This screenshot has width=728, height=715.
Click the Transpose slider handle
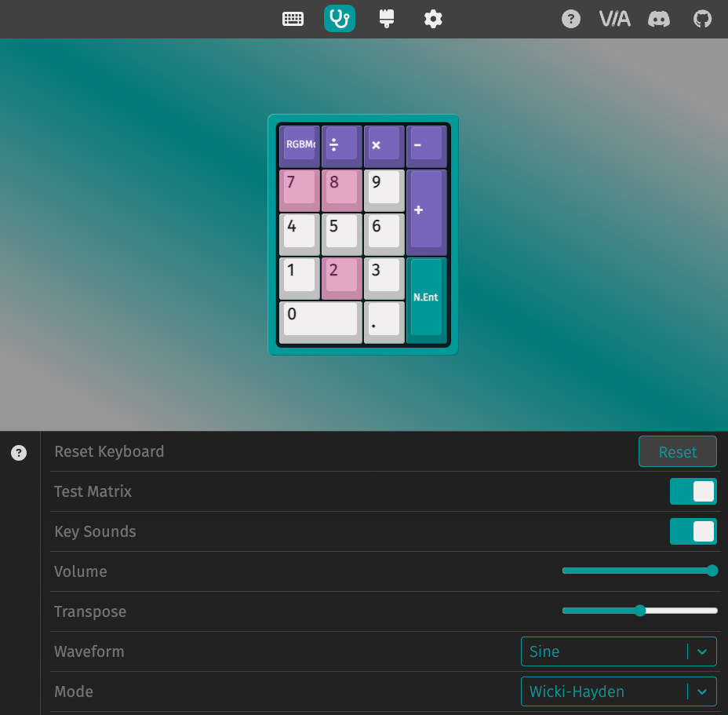point(640,611)
